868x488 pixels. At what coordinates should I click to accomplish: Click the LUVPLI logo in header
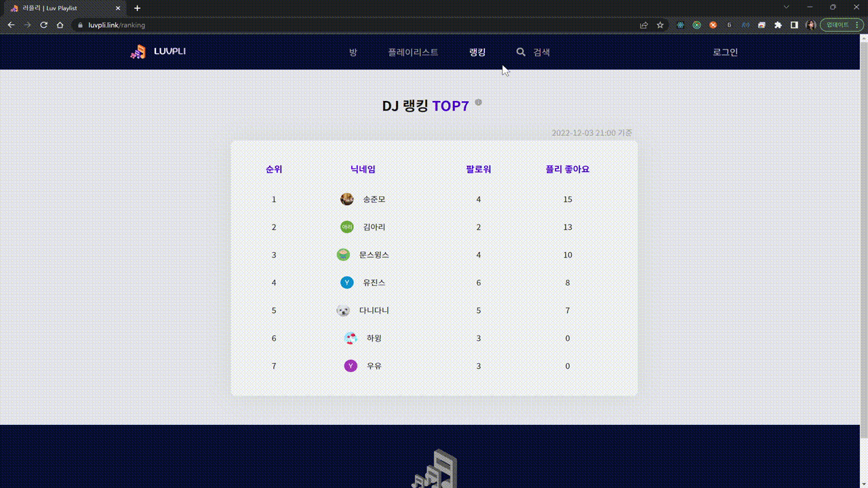point(158,52)
